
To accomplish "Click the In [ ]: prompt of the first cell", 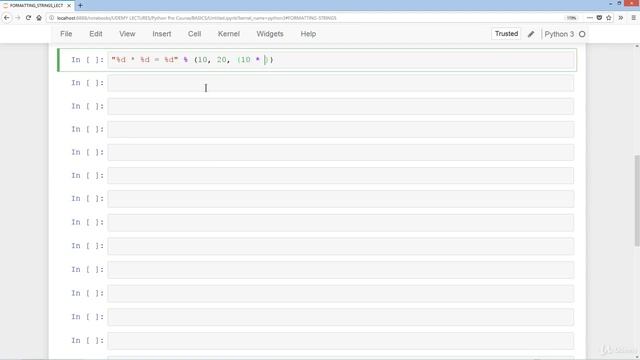I will 87,60.
